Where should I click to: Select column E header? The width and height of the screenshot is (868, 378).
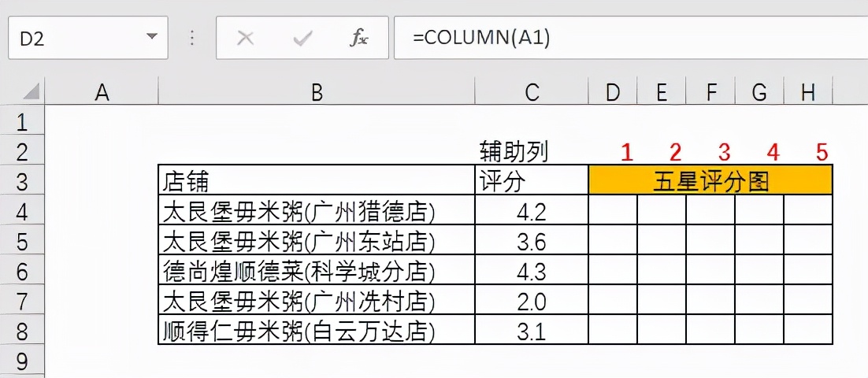pyautogui.click(x=661, y=92)
